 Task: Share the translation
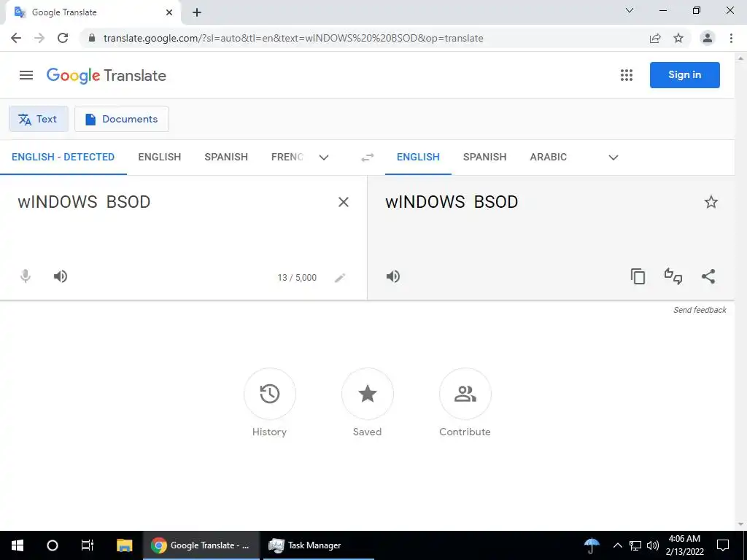708,276
